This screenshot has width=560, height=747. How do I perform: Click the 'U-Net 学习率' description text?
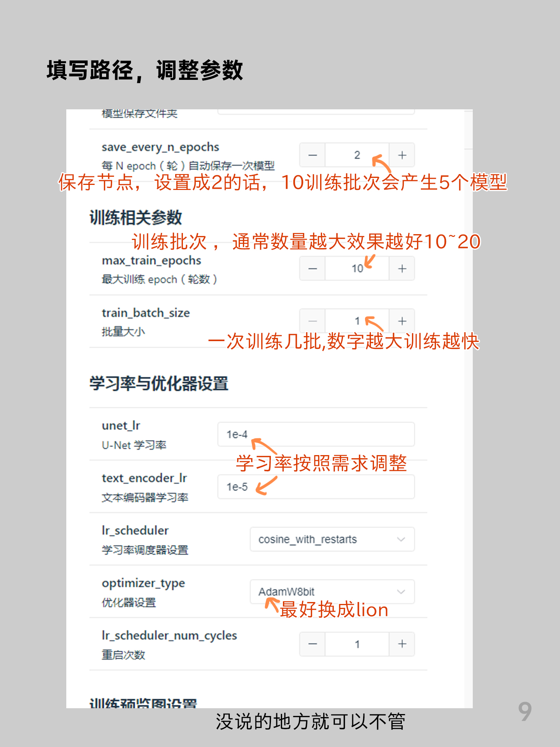(x=134, y=445)
